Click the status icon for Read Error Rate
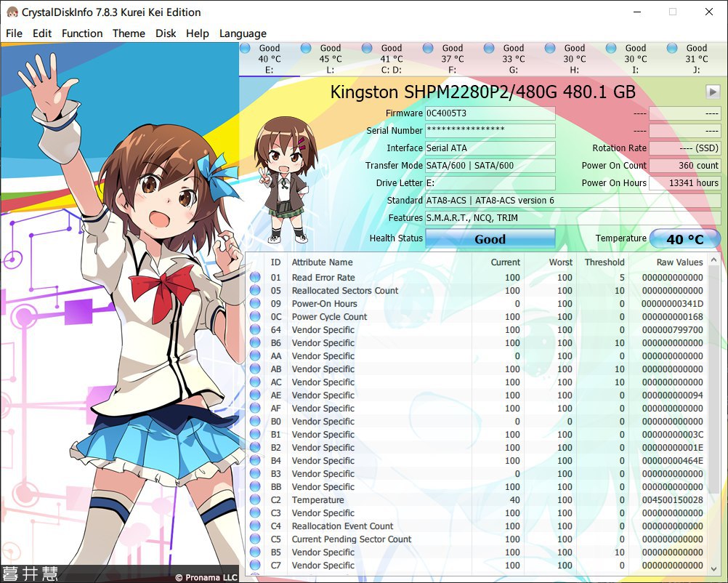The image size is (728, 583). tap(255, 278)
